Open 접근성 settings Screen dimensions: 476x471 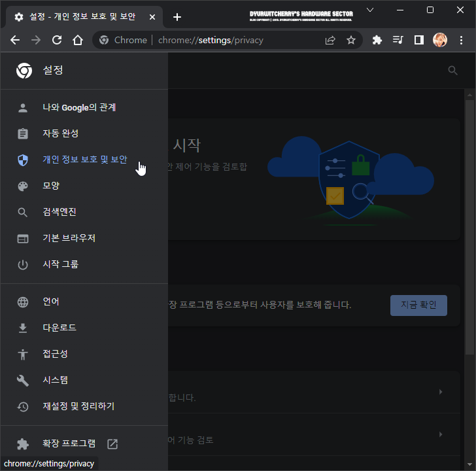pyautogui.click(x=84, y=354)
